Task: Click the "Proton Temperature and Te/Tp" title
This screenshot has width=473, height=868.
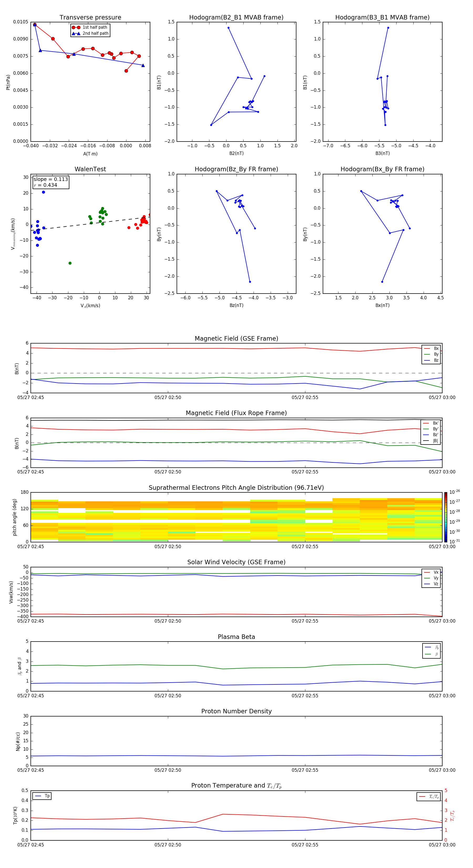Action: pyautogui.click(x=236, y=786)
